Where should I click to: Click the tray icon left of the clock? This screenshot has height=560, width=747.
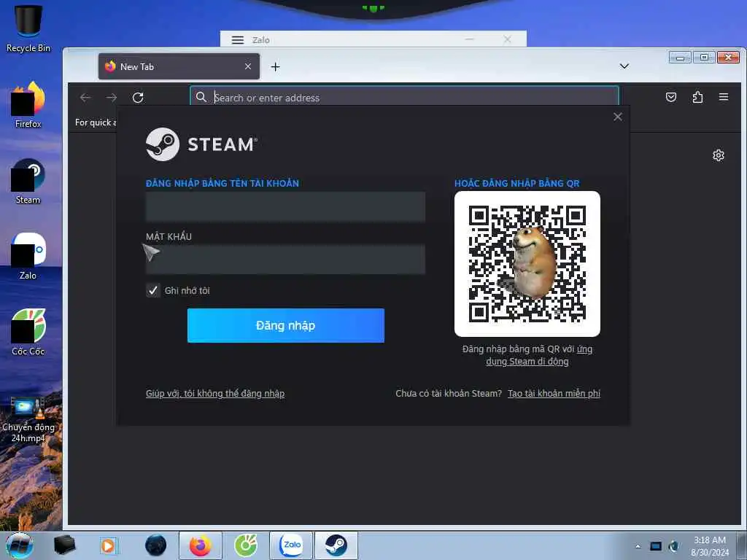[x=673, y=546]
